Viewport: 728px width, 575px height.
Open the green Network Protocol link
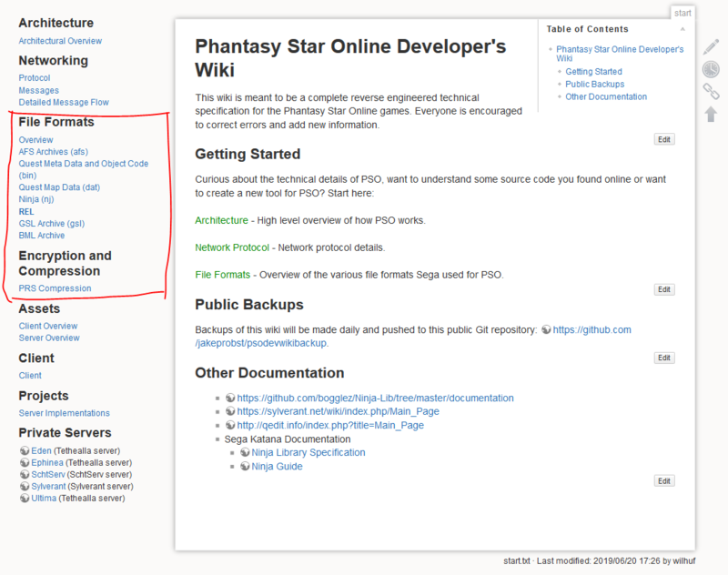pyautogui.click(x=232, y=247)
